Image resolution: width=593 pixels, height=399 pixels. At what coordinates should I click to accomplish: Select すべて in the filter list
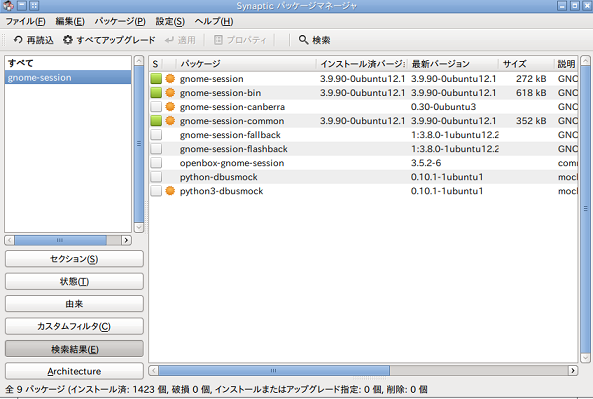[x=68, y=63]
